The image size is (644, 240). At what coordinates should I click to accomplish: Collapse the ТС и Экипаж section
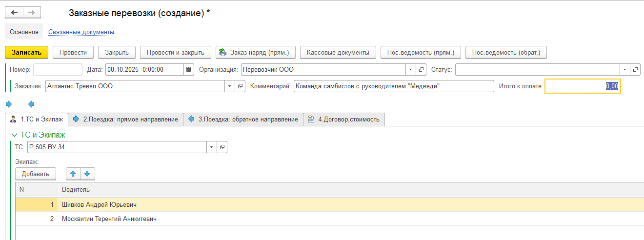14,135
